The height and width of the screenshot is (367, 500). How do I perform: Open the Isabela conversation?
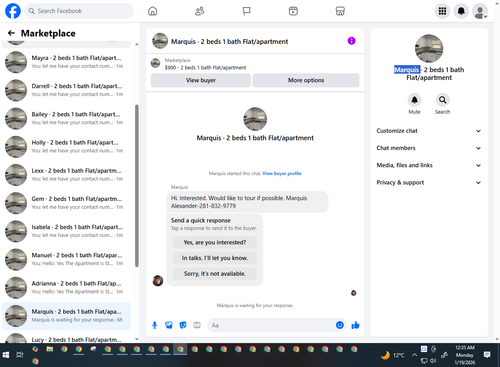(x=66, y=231)
